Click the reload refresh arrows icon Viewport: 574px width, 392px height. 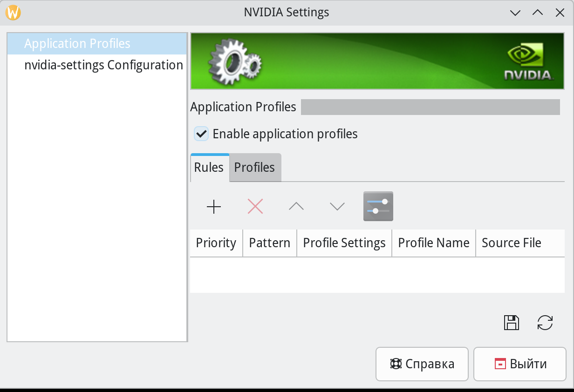[545, 323]
